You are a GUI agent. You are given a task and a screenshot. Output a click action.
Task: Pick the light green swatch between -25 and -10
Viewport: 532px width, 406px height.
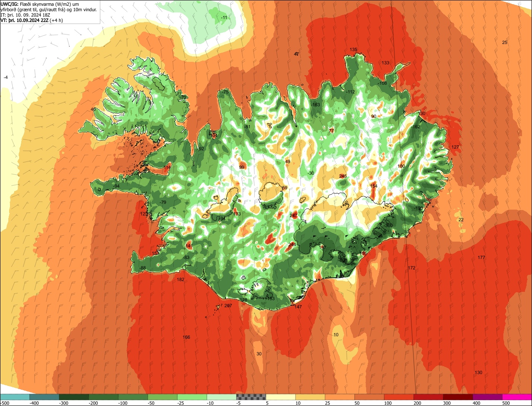(x=192, y=397)
